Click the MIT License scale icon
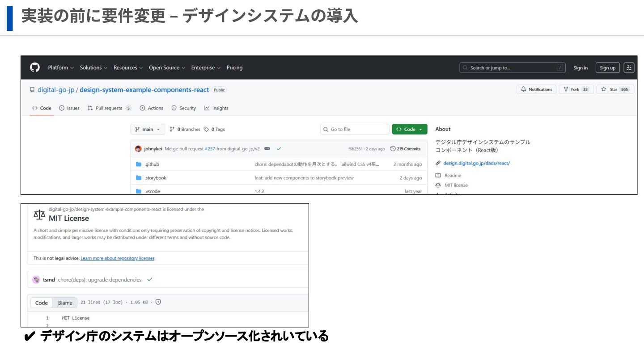The width and height of the screenshot is (644, 362). 39,215
